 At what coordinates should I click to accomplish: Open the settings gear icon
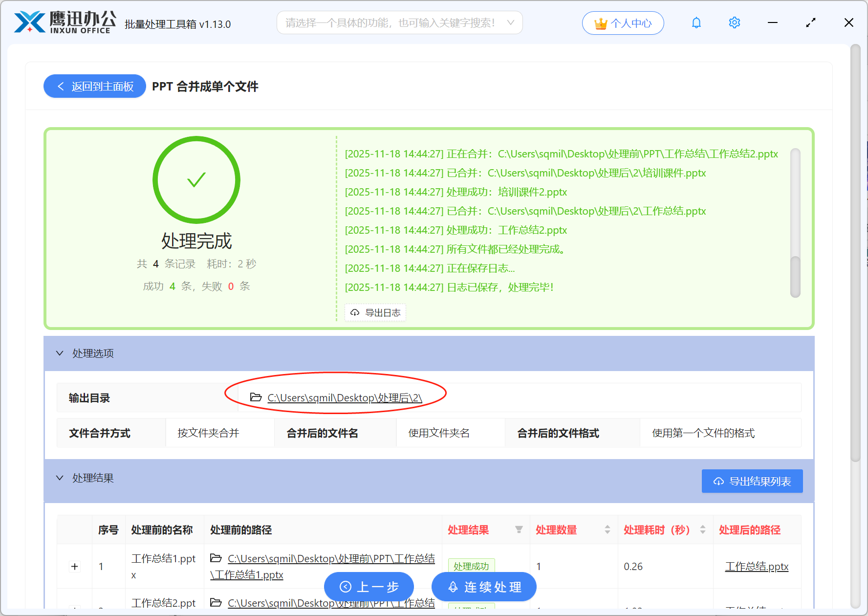click(x=734, y=22)
